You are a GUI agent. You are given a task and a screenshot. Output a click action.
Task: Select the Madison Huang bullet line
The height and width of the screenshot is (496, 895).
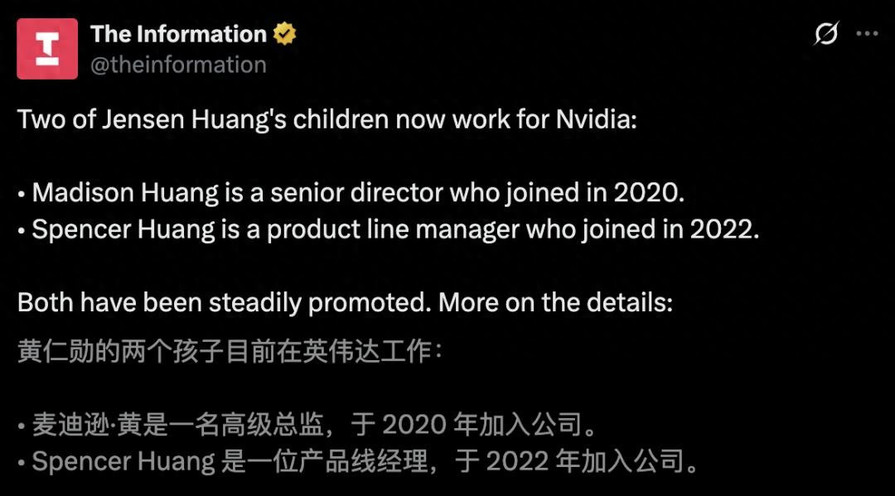[x=350, y=192]
